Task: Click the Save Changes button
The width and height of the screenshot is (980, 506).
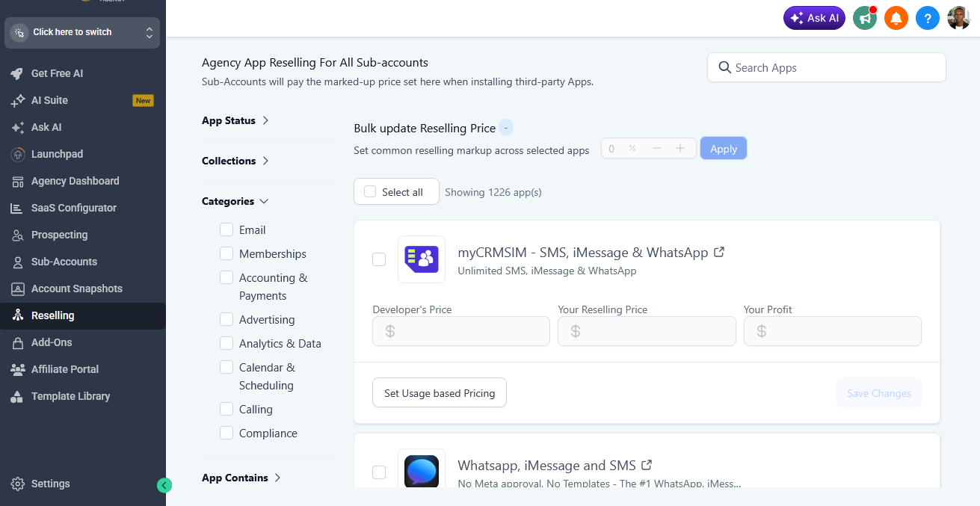Action: click(x=879, y=393)
